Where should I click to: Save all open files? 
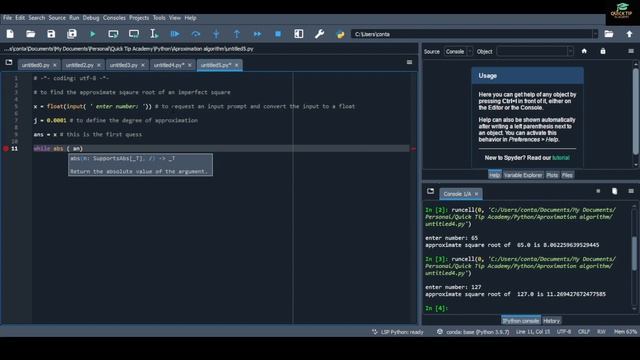[x=72, y=34]
